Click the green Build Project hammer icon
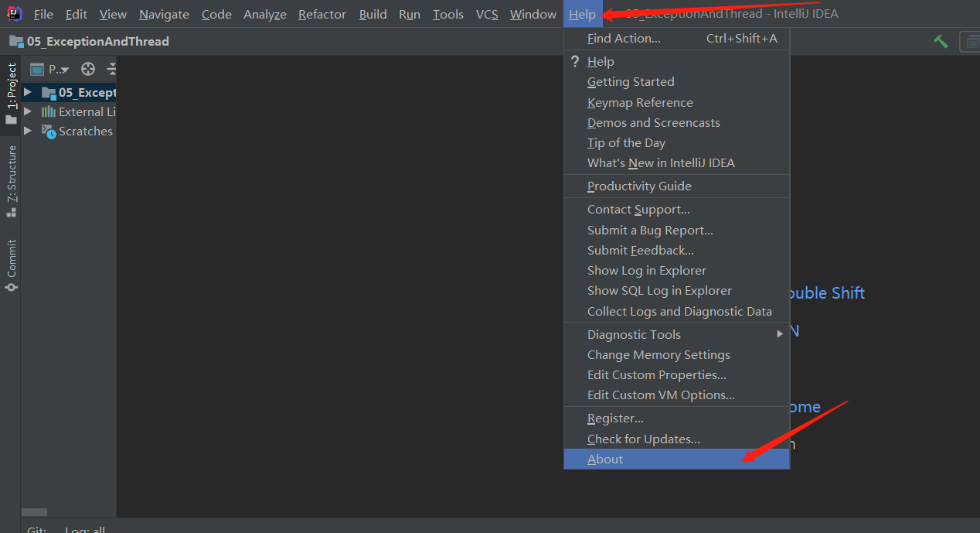Viewport: 980px width, 533px height. click(x=941, y=41)
